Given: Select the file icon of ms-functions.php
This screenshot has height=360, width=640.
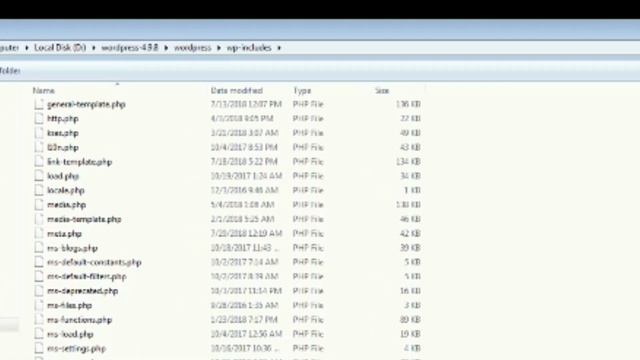Looking at the screenshot, I should (39, 320).
